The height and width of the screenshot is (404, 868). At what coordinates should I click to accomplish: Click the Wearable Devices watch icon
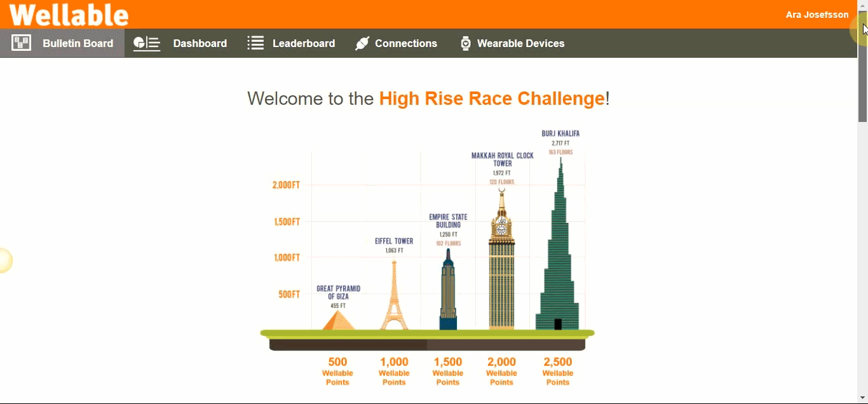[x=466, y=43]
